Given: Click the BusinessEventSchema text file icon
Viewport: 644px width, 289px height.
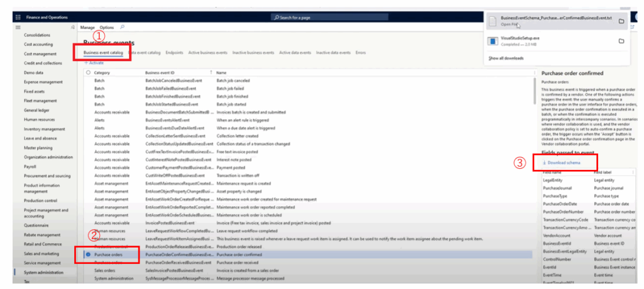Looking at the screenshot, I should (x=492, y=21).
